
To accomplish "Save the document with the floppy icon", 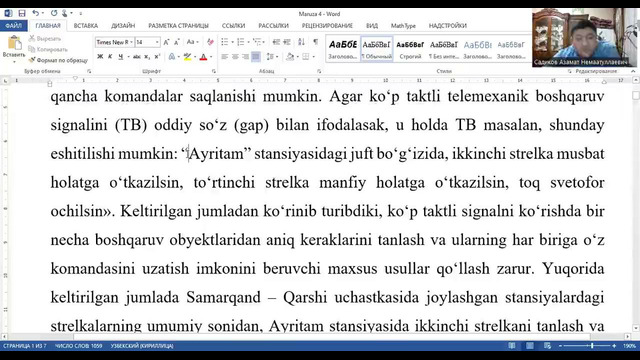I will (22, 13).
